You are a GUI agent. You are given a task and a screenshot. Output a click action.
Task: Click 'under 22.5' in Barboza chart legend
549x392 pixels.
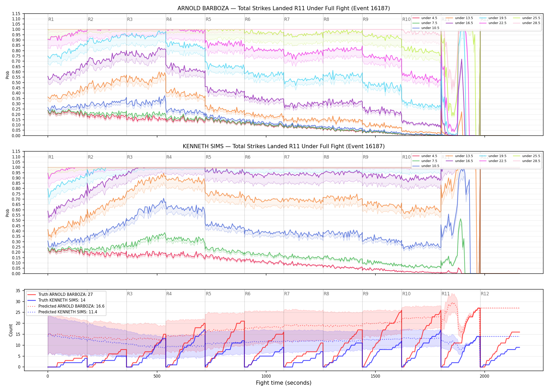point(497,23)
